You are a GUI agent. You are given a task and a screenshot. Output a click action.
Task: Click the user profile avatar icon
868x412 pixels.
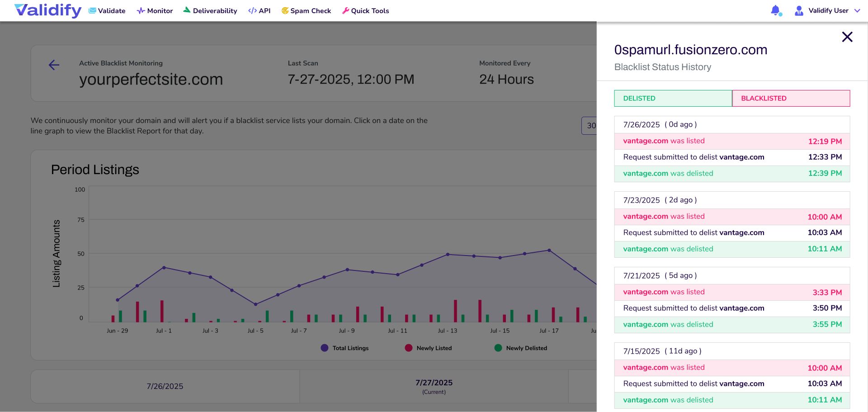(x=799, y=11)
